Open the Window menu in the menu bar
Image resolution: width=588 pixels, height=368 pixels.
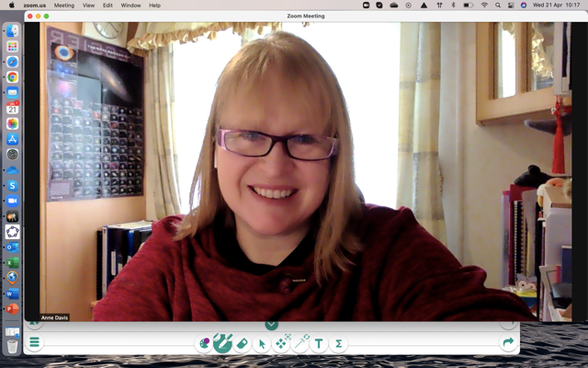pos(130,6)
